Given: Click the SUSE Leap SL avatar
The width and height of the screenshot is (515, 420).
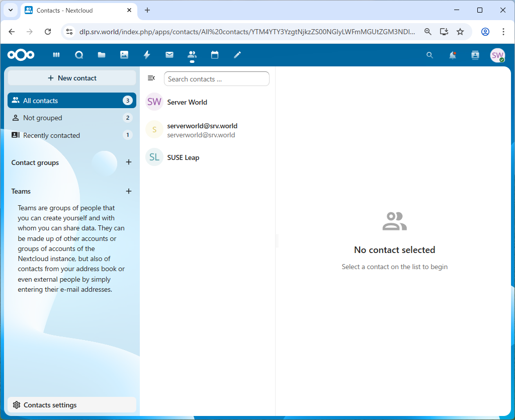Looking at the screenshot, I should coord(154,157).
